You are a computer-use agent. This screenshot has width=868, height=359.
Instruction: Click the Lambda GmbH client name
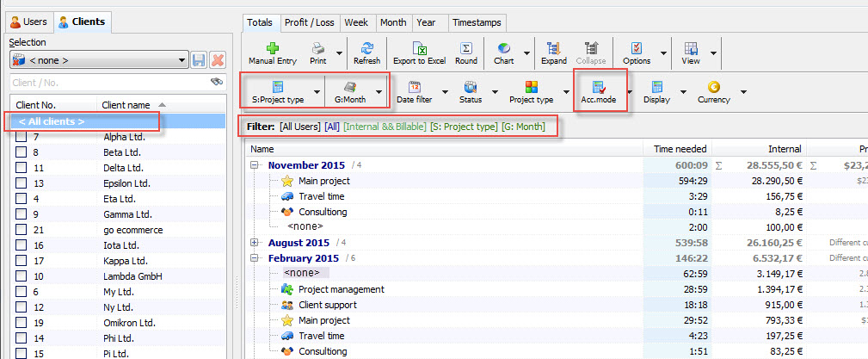132,276
